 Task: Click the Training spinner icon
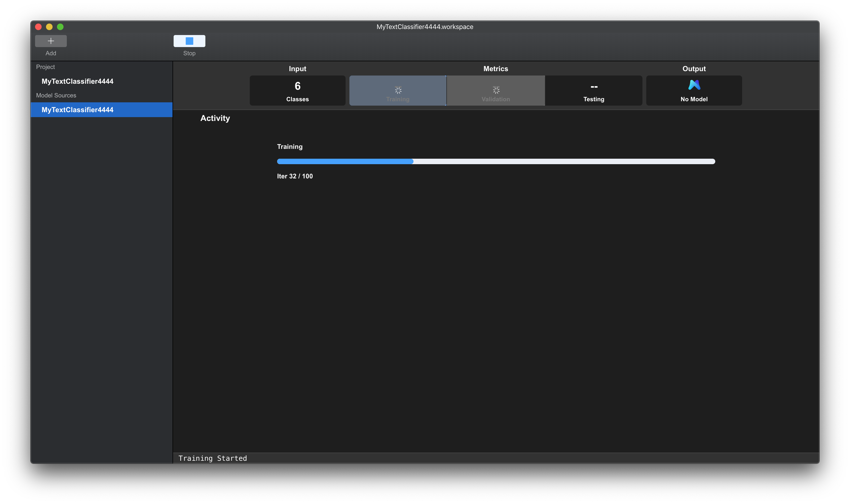398,90
